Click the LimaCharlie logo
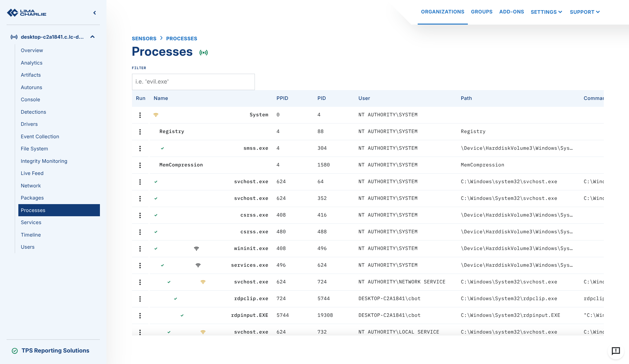This screenshot has width=629, height=364. coord(27,13)
